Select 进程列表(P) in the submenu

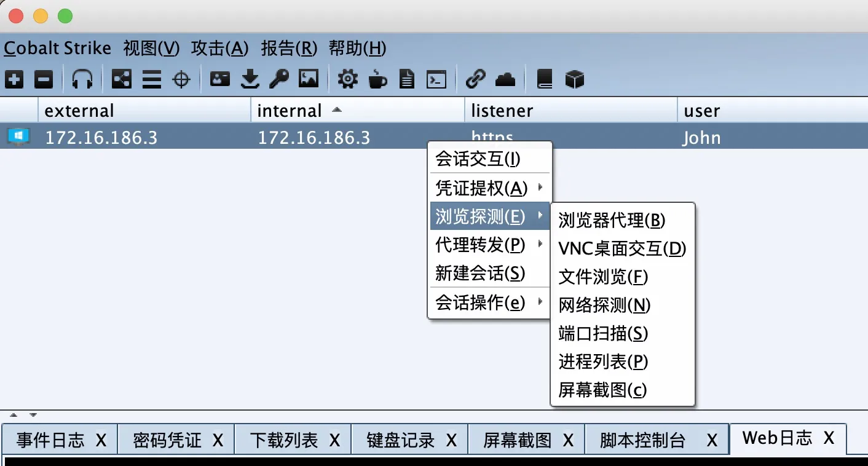(603, 361)
